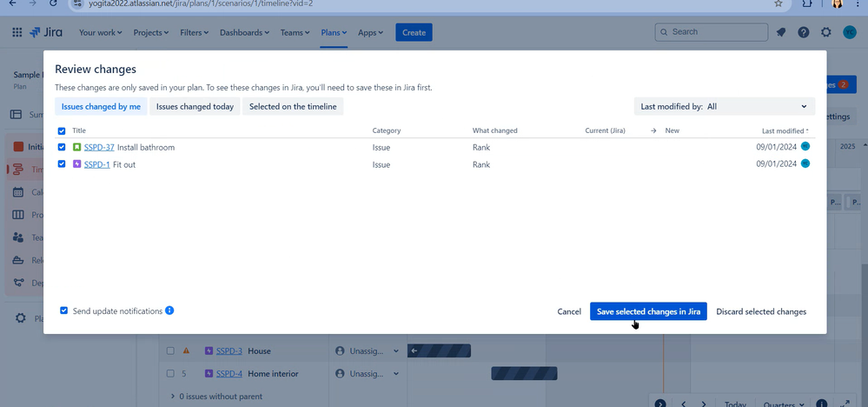Screen dimensions: 868x407
Task: Click the avatar in the Fit out row
Action: click(805, 163)
